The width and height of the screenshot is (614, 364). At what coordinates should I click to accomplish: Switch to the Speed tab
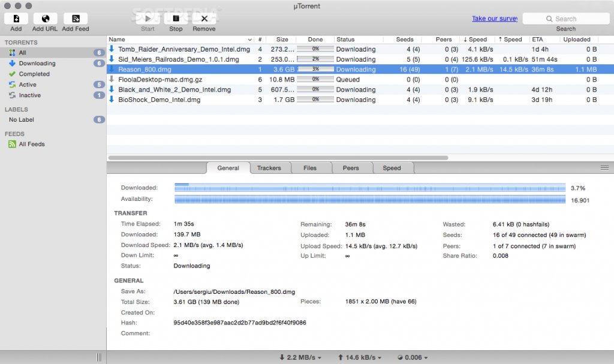pyautogui.click(x=392, y=168)
